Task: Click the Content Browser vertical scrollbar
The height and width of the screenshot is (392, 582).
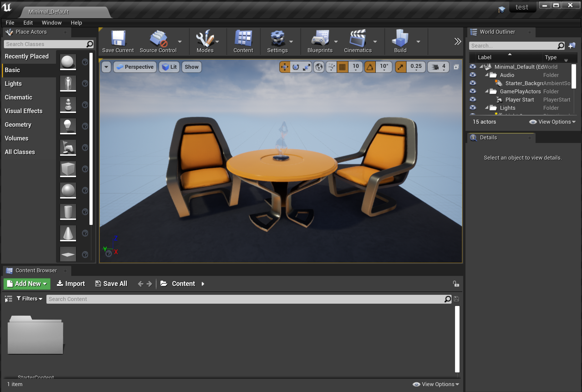Action: click(x=457, y=339)
